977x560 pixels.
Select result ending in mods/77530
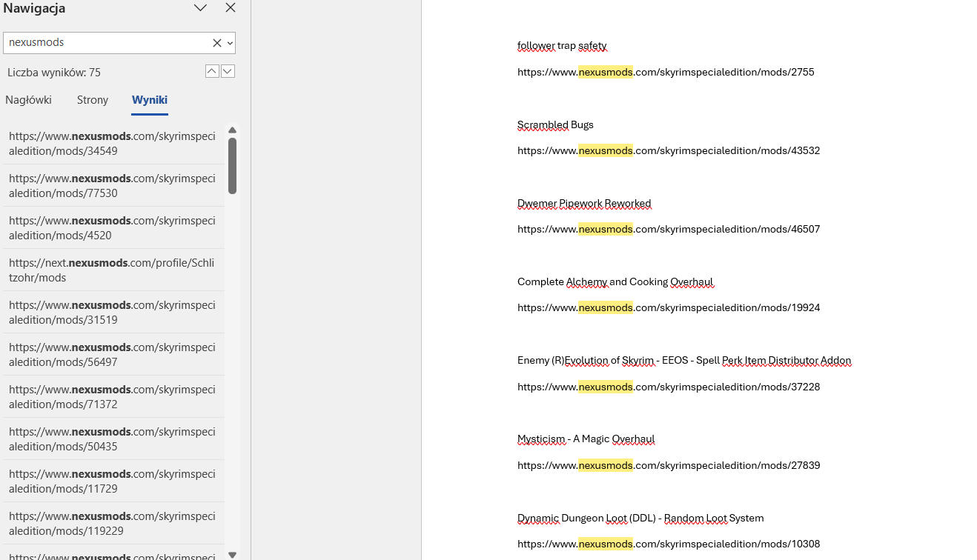(113, 186)
